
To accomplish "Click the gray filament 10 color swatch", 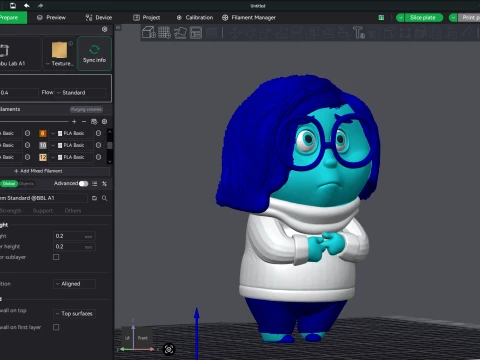I will pyautogui.click(x=43, y=145).
